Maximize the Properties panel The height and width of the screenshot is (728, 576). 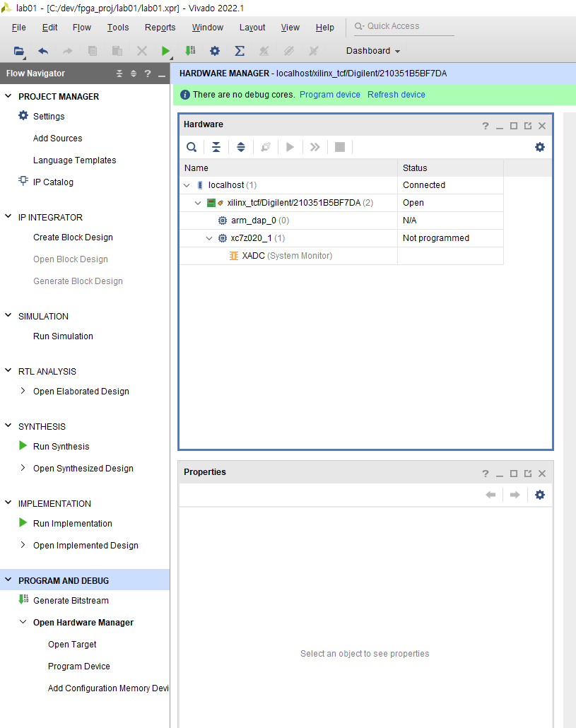pos(513,474)
